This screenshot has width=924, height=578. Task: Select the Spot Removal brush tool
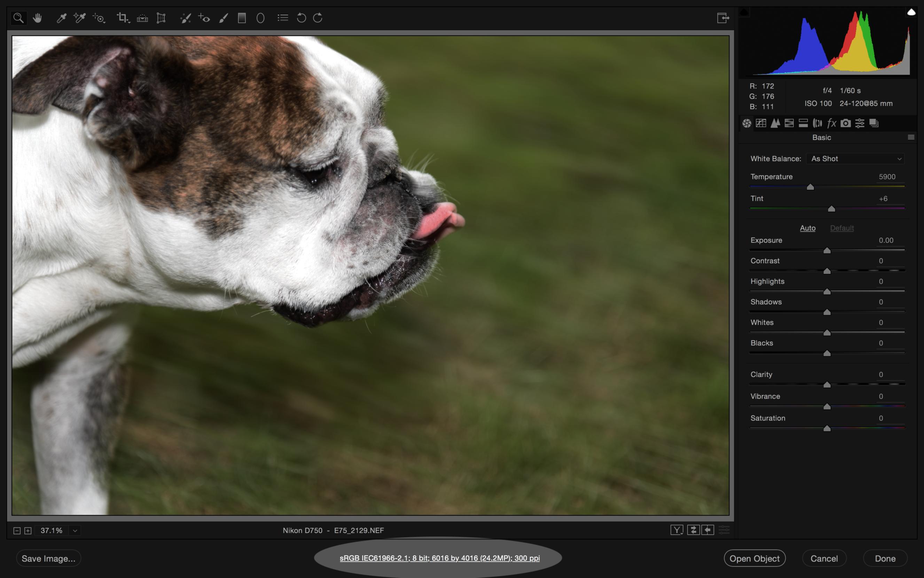coord(185,18)
